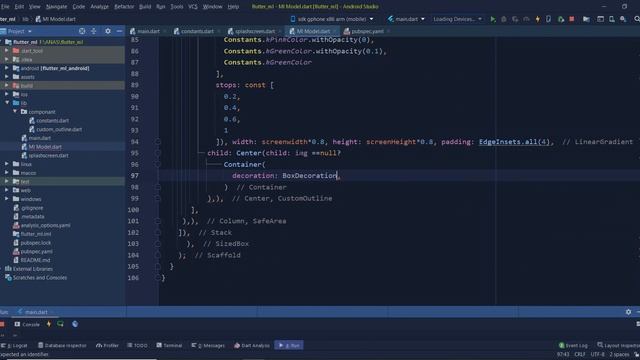Expand the android folder in tree

pos(7,68)
